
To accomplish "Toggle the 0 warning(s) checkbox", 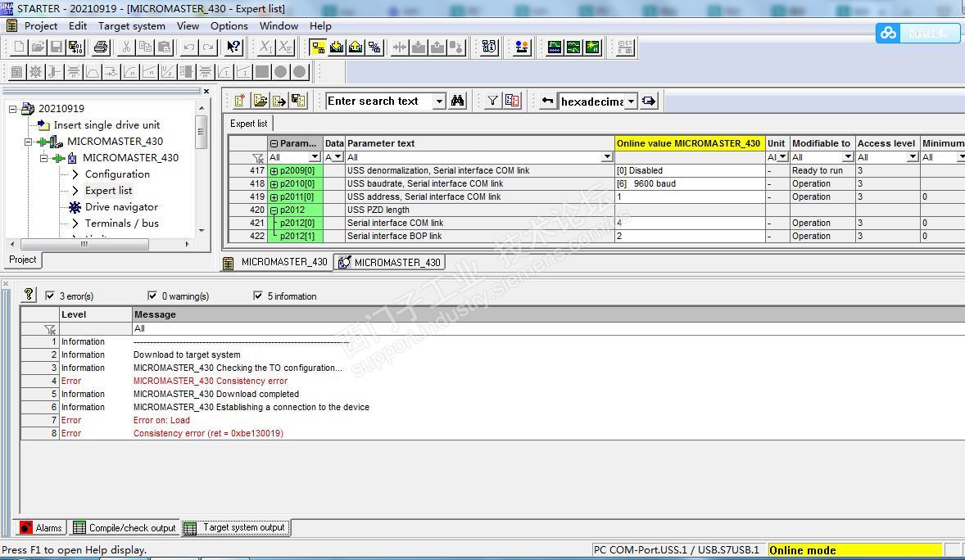I will [152, 296].
